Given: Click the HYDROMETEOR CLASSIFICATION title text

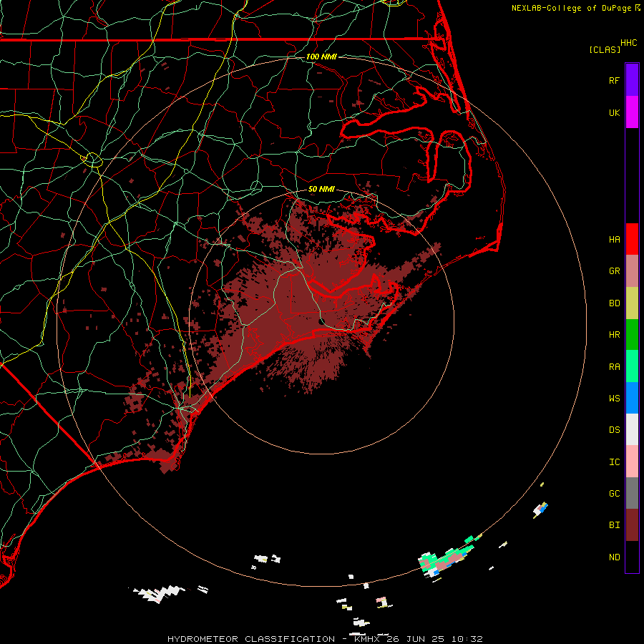Looking at the screenshot, I should pos(251,639).
